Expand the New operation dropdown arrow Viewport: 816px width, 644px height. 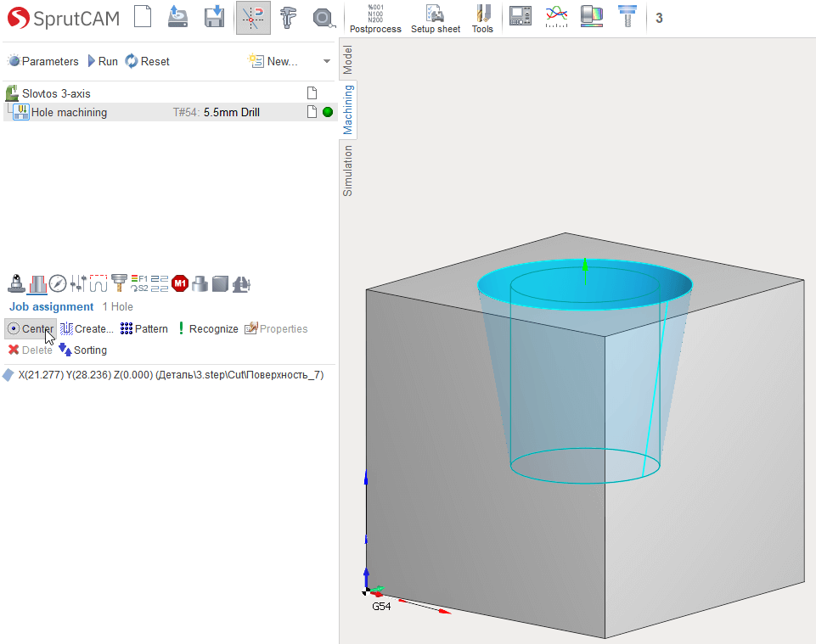(327, 61)
